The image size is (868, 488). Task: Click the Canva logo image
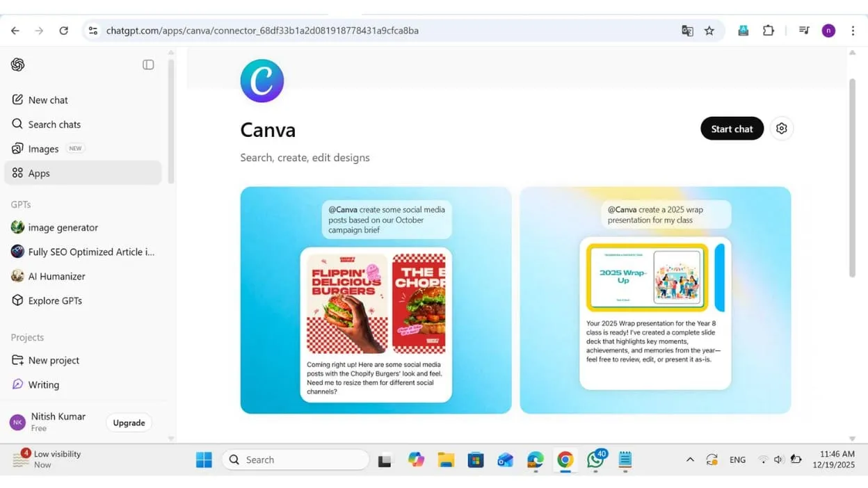click(x=262, y=81)
